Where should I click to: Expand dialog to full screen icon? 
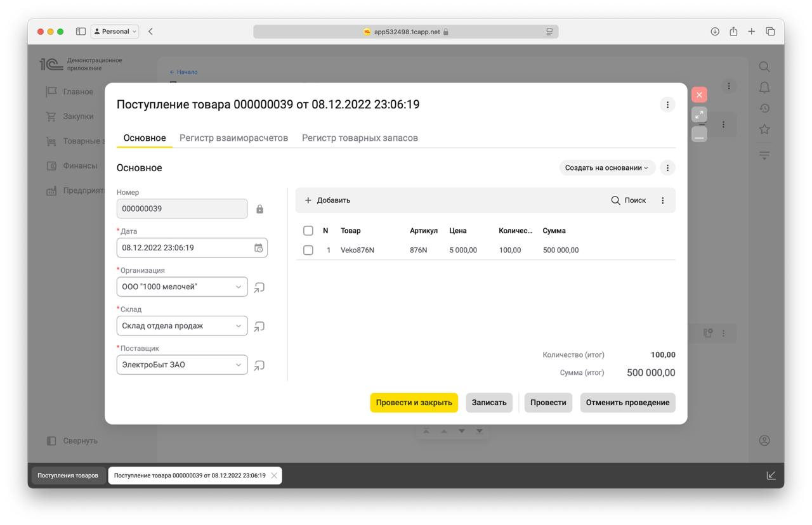point(699,115)
